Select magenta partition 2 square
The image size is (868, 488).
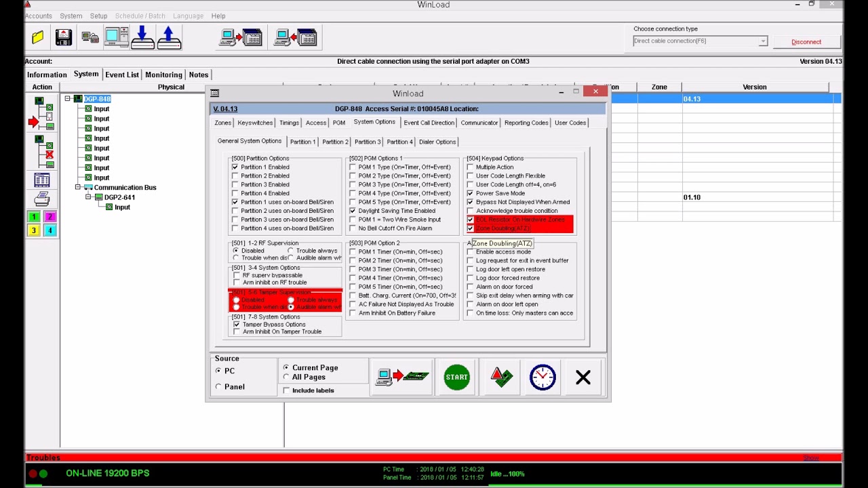click(50, 217)
